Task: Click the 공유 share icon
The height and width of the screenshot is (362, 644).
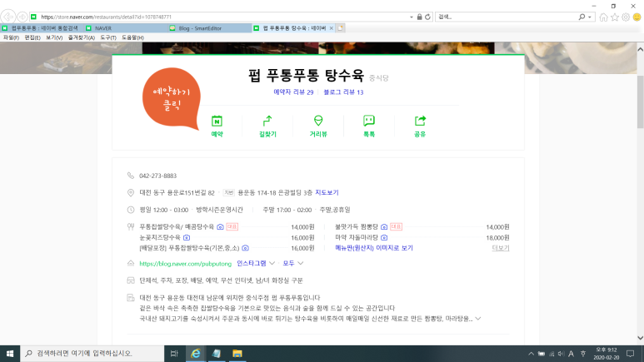Action: pyautogui.click(x=420, y=121)
